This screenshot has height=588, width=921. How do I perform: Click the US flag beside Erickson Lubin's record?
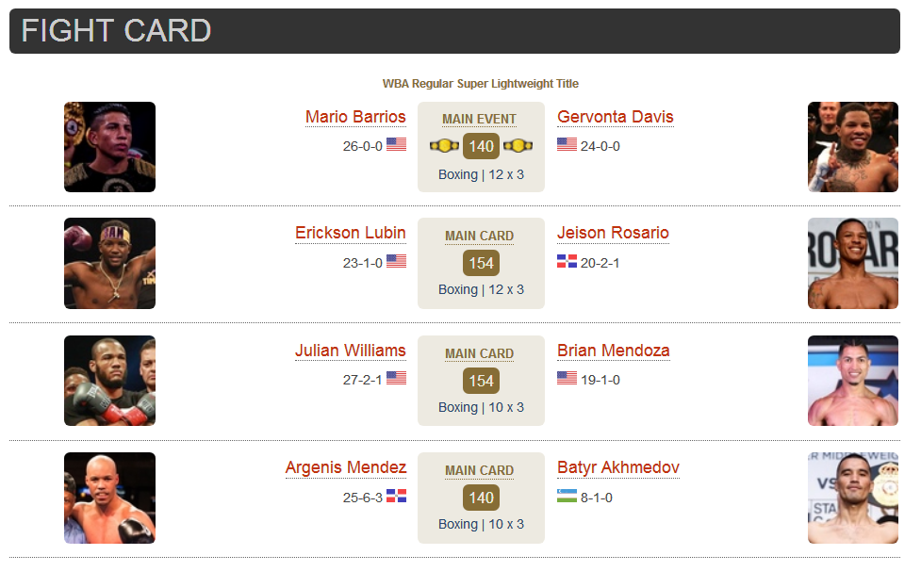point(397,261)
